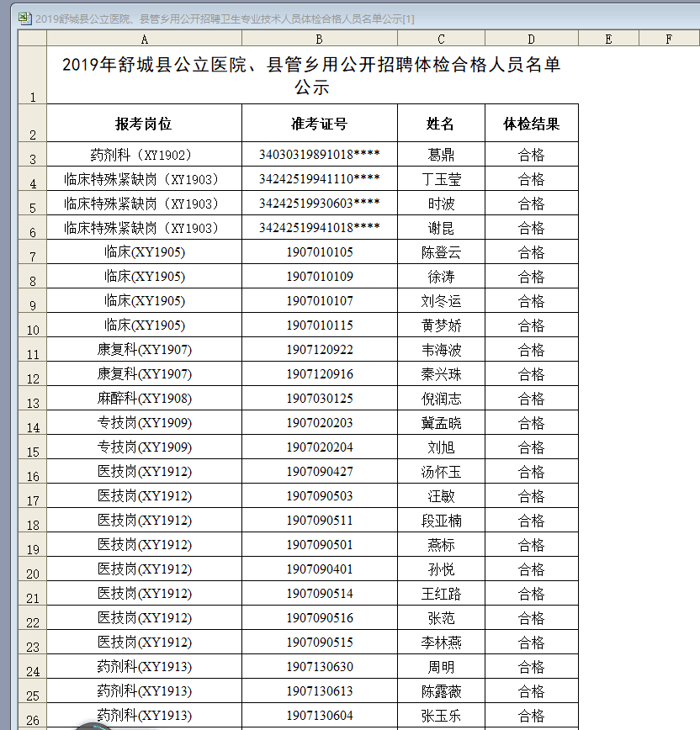
Task: Select the 合格 cell in 韦海波's row
Action: pyautogui.click(x=532, y=349)
